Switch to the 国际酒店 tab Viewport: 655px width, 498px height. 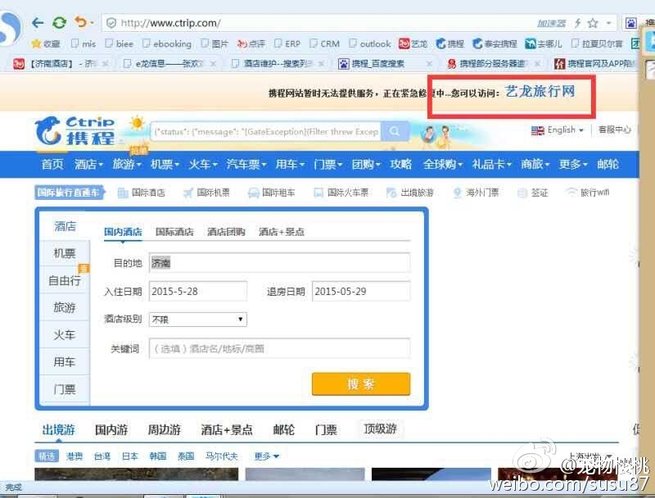point(174,231)
